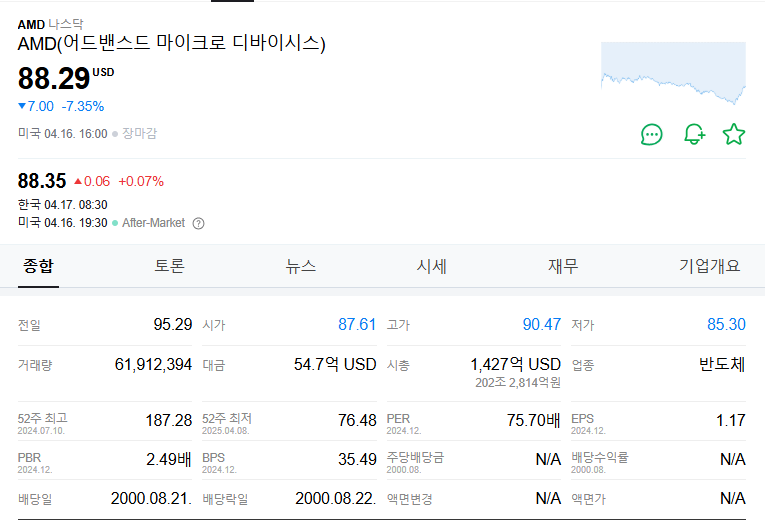Viewport: 765px width, 521px height.
Task: Click the won market cap 202조 2,814억원
Action: (x=518, y=383)
